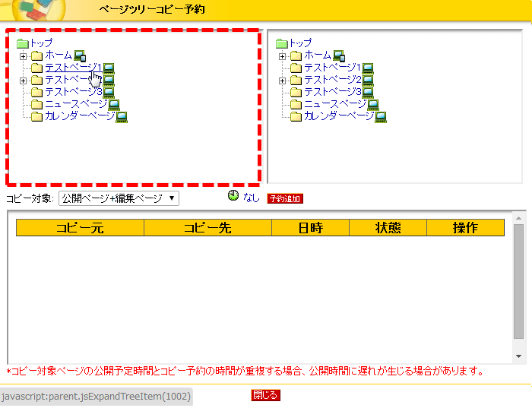Select ニュースページ in the right tree
Screen dimensions: 532x408
coord(336,104)
